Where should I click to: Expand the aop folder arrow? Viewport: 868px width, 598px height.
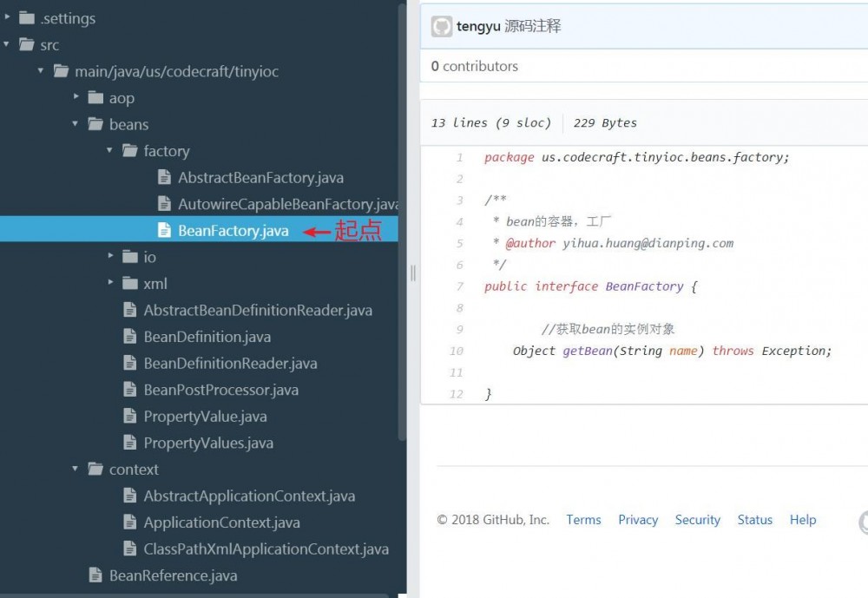point(76,96)
